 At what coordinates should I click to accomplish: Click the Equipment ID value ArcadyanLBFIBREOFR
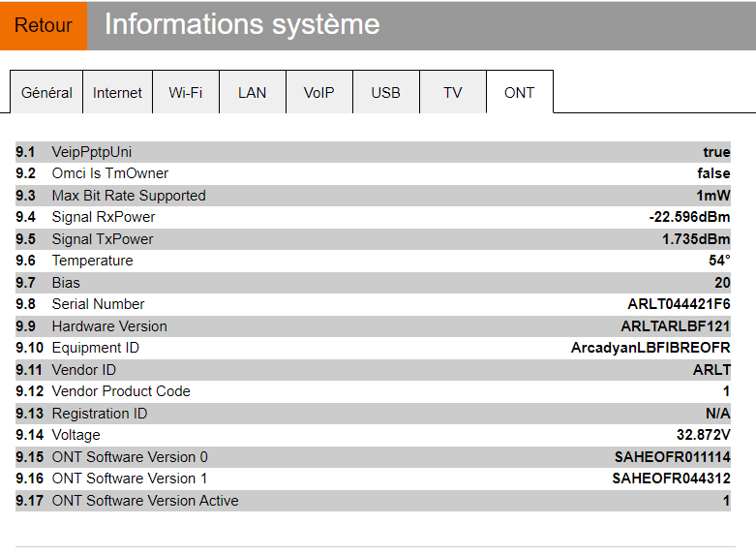click(x=650, y=348)
